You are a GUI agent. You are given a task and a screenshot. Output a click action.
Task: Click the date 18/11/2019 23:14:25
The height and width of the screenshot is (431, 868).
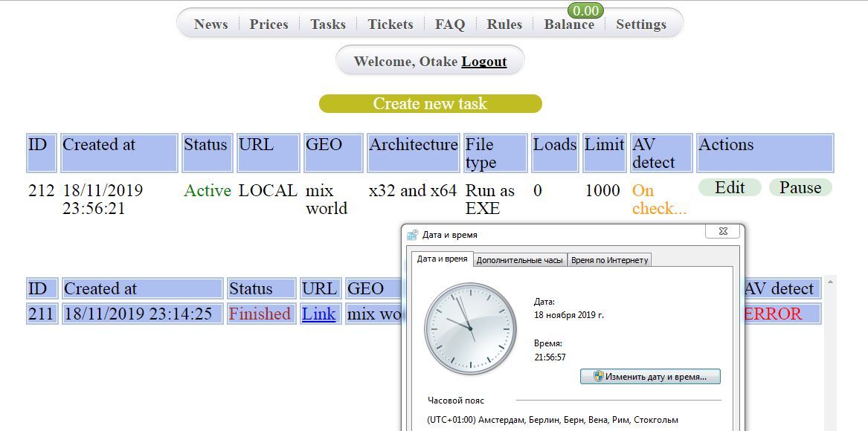click(138, 314)
